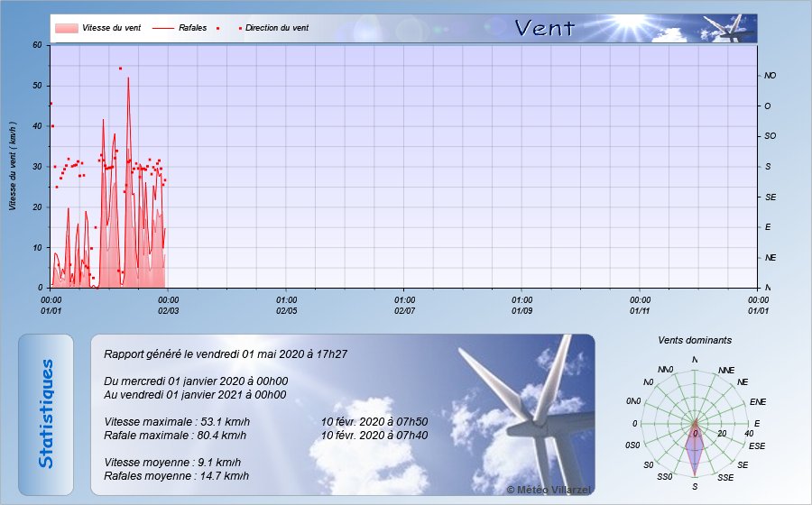Follow the © Météo Villarzel copyright link
This screenshot has height=505, width=812.
(x=548, y=489)
